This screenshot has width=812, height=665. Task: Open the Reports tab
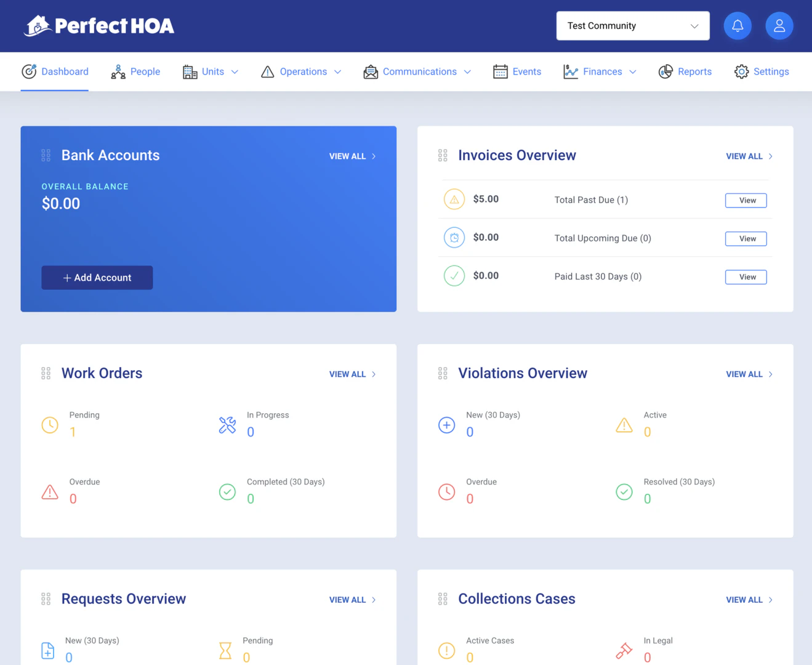tap(685, 72)
